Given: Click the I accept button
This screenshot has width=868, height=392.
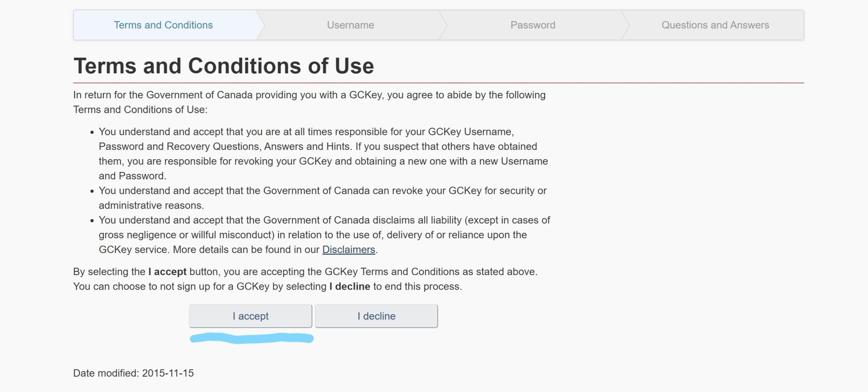Looking at the screenshot, I should [250, 316].
